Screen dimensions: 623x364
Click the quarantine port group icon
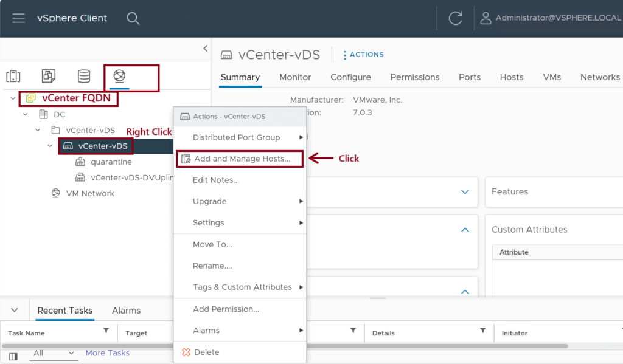coord(80,162)
